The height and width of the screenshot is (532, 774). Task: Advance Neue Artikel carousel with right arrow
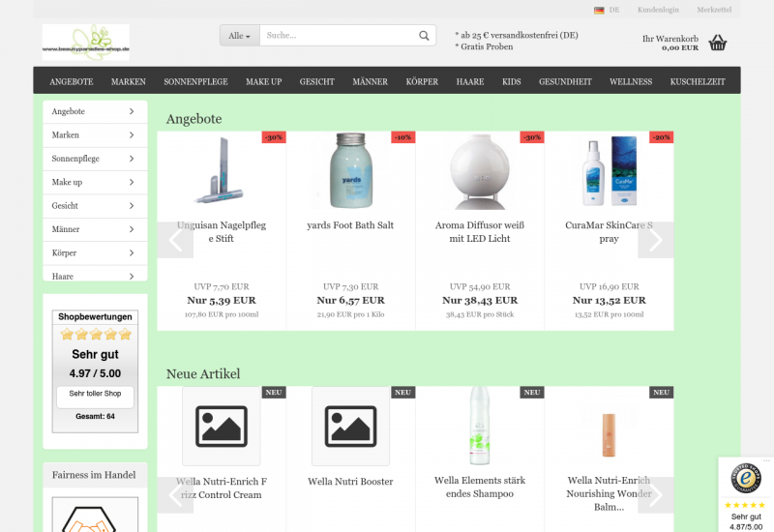(655, 494)
